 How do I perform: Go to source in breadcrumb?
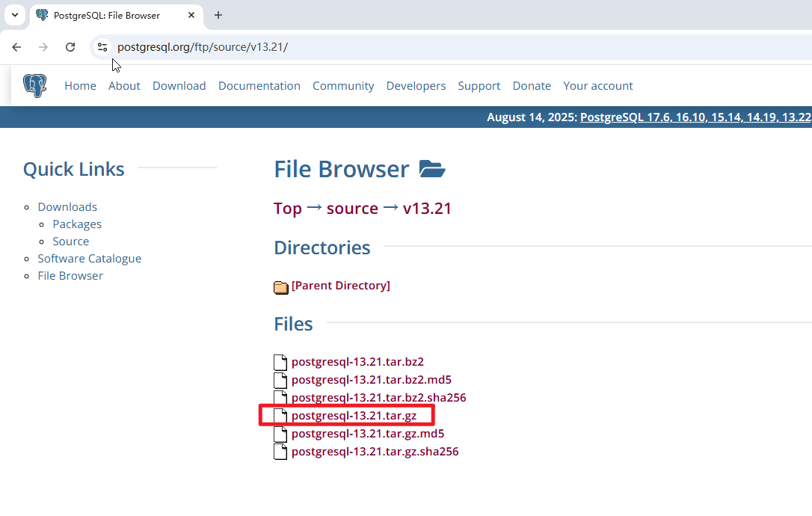352,208
